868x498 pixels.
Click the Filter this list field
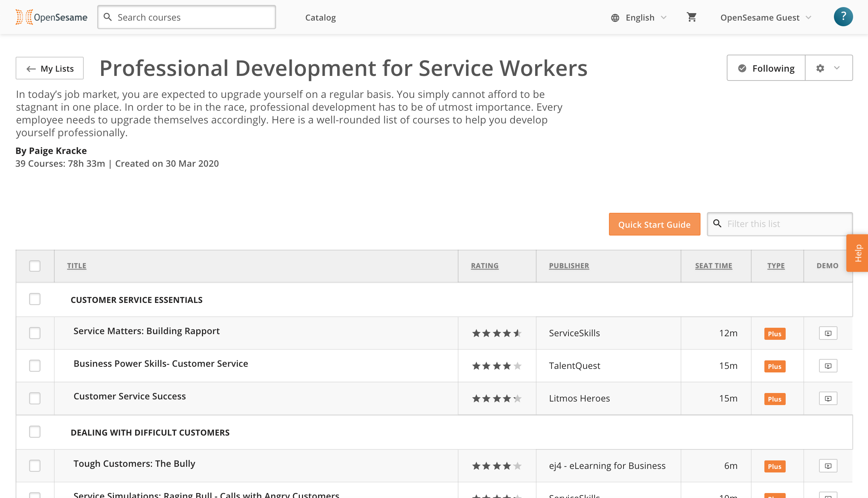(x=780, y=224)
